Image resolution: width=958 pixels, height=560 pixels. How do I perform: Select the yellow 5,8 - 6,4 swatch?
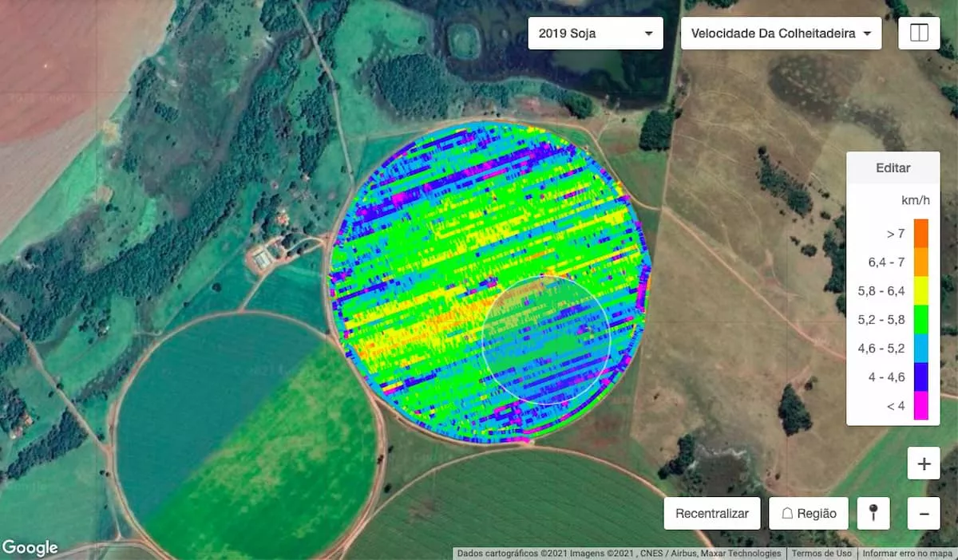tap(921, 291)
